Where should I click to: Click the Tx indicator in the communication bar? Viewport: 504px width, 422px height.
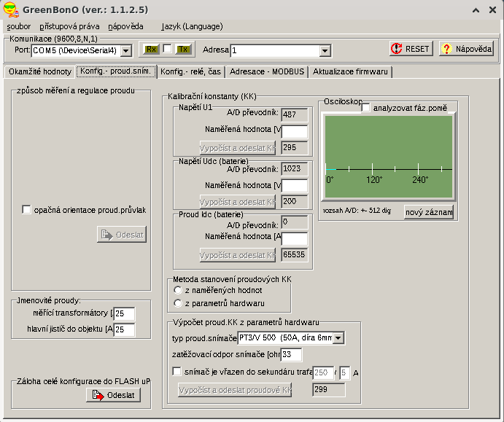click(x=182, y=50)
